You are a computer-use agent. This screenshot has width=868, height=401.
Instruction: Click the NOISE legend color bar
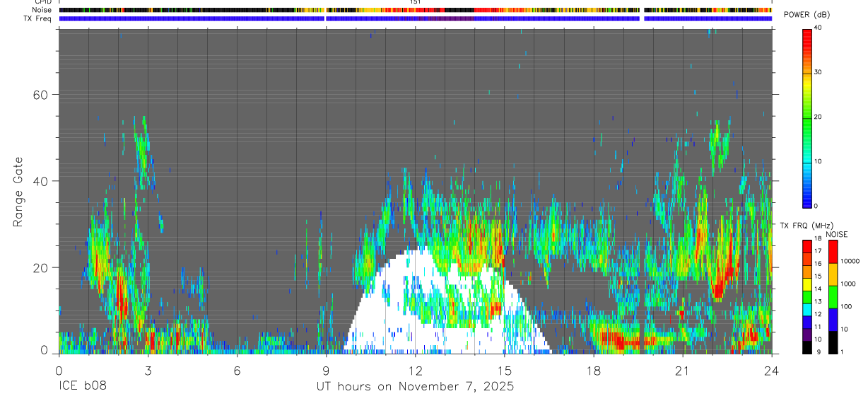point(833,297)
